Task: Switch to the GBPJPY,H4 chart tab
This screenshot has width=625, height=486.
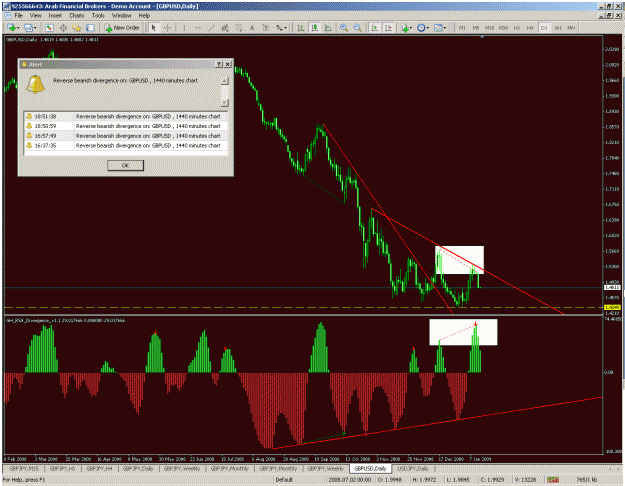Action: (x=100, y=469)
